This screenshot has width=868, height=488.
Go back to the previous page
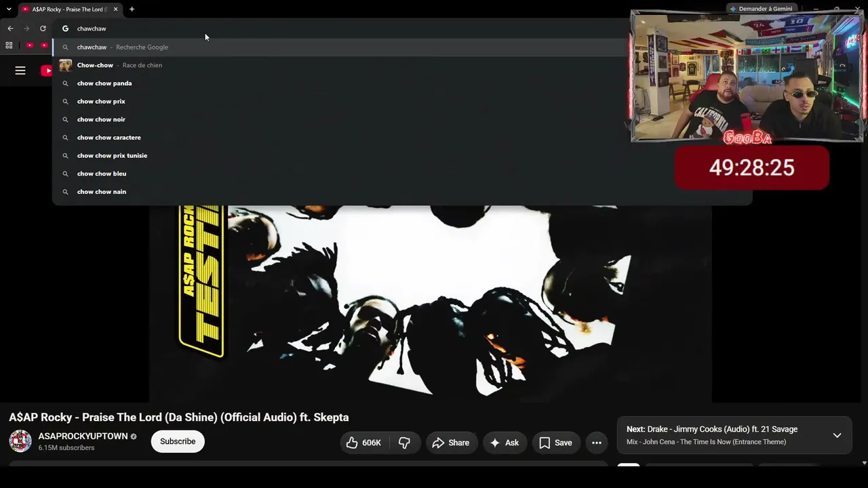point(10,28)
